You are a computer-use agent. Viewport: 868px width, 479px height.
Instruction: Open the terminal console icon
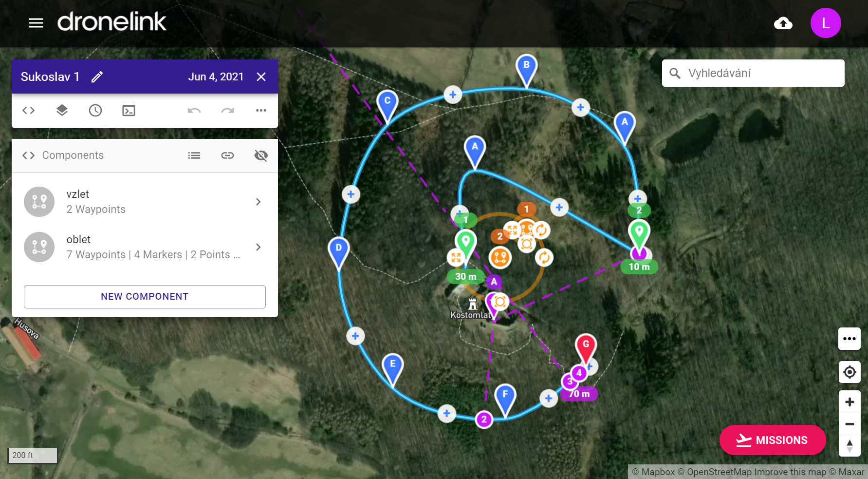(129, 111)
